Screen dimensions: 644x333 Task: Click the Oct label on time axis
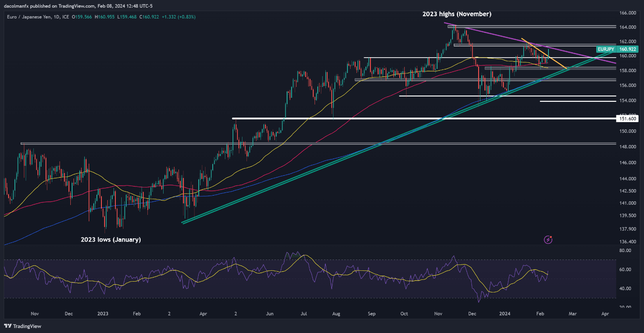pyautogui.click(x=404, y=313)
